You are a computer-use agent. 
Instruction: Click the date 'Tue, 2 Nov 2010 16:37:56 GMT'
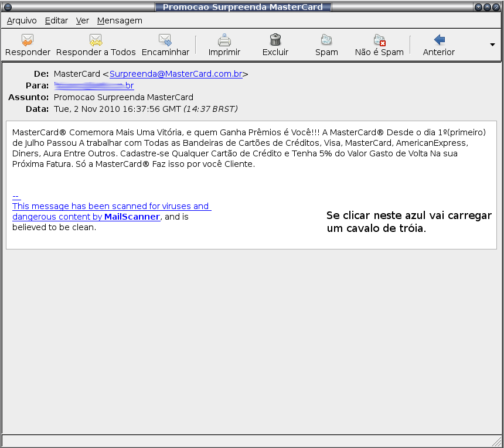[117, 109]
